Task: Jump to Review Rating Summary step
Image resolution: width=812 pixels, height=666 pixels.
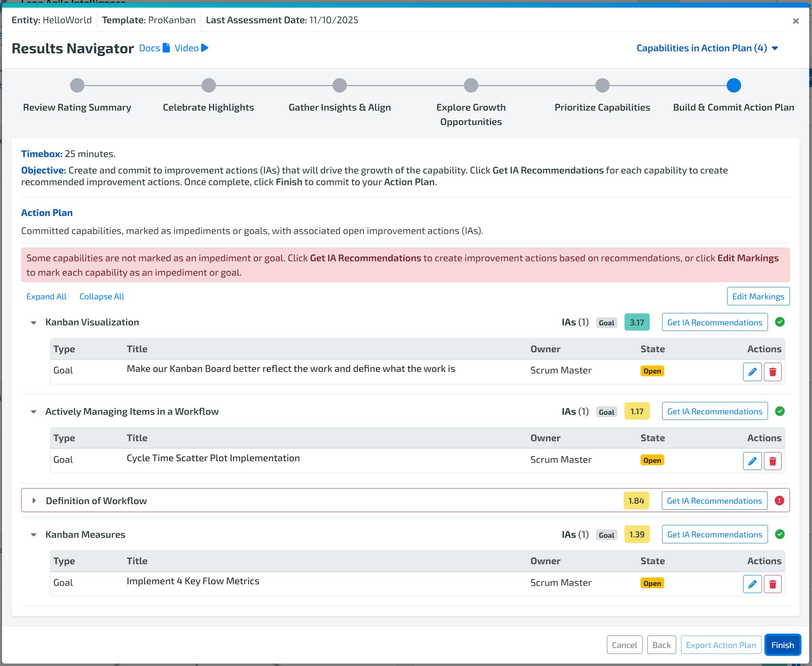Action: 77,85
